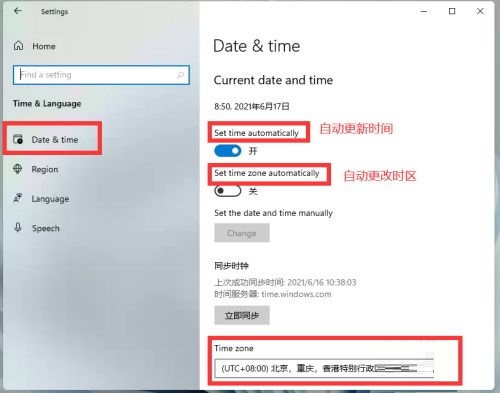The image size is (500, 393).
Task: Select the Region globe icon
Action: (18, 169)
